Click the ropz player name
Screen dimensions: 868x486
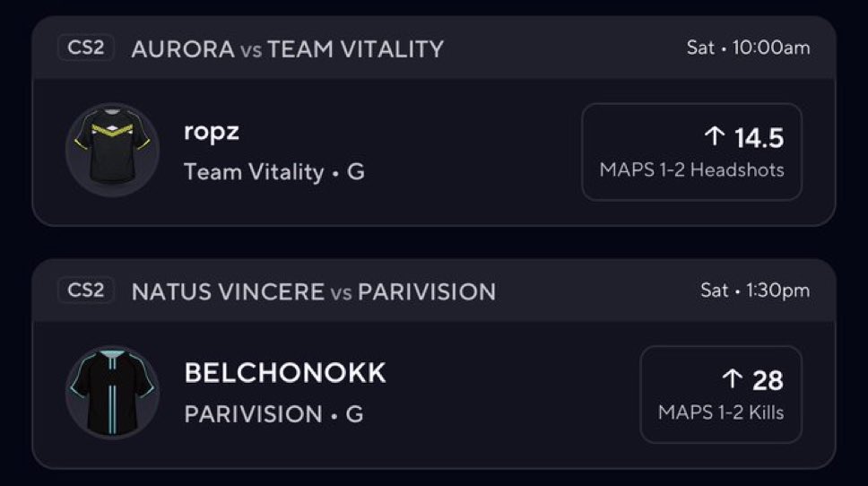(212, 131)
